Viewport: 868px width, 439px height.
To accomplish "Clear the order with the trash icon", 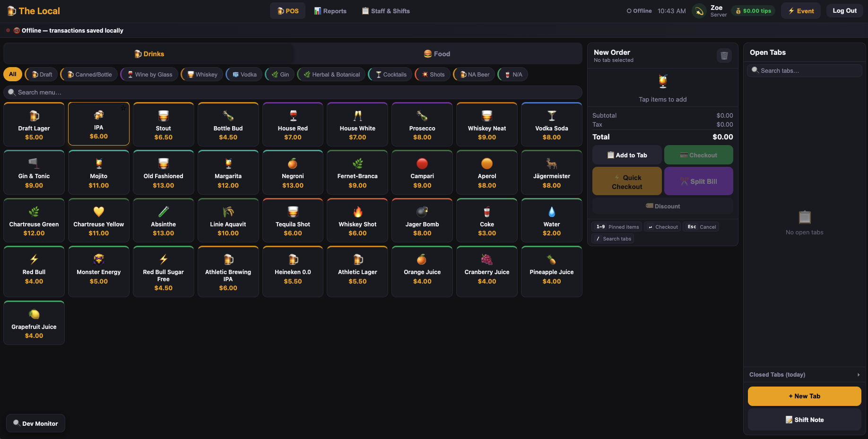I will click(x=724, y=55).
